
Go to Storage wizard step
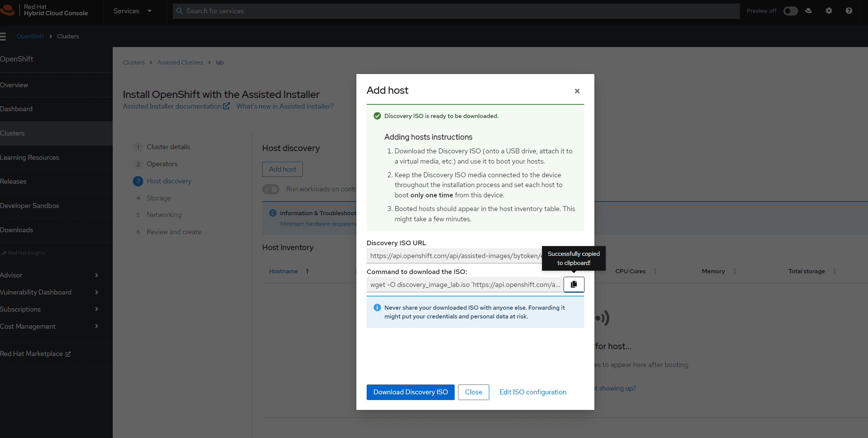pos(159,198)
